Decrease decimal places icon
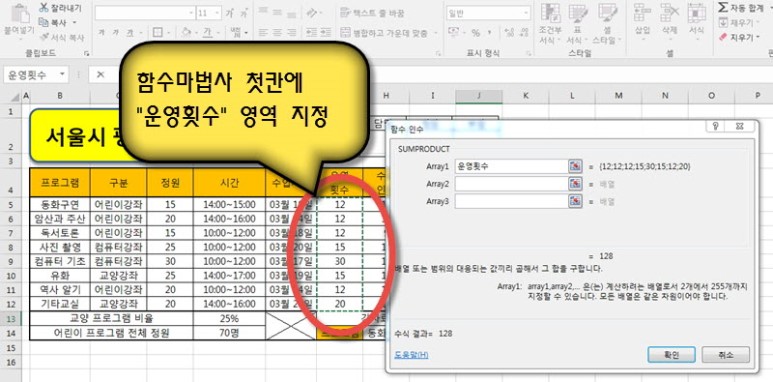The image size is (773, 382). pos(523,33)
